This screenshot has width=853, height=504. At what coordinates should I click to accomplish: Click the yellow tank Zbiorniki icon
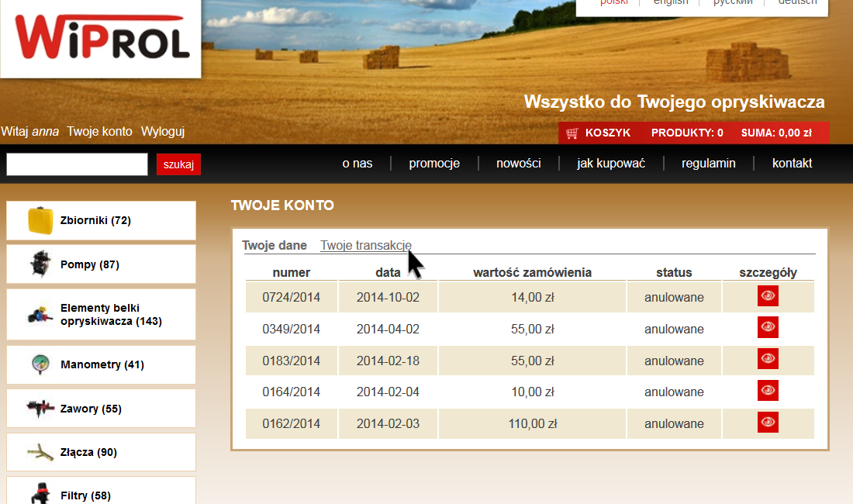tap(40, 220)
